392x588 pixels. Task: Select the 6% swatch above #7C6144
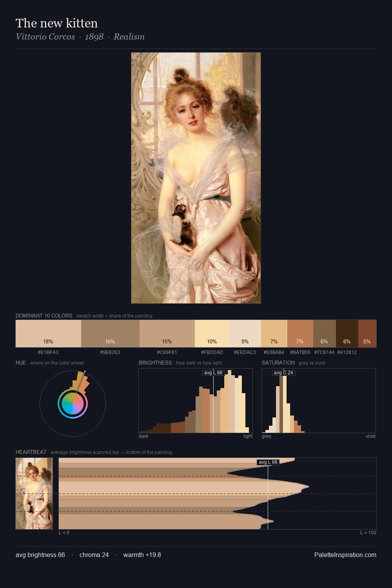[x=325, y=334]
